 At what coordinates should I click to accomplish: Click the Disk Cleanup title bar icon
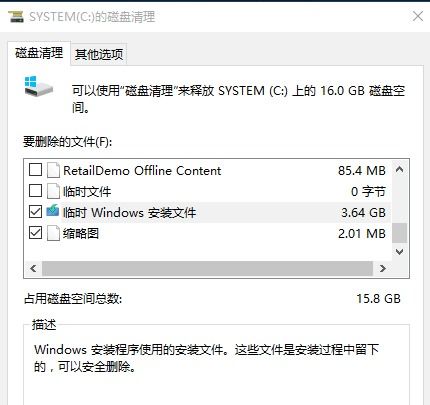(16, 16)
